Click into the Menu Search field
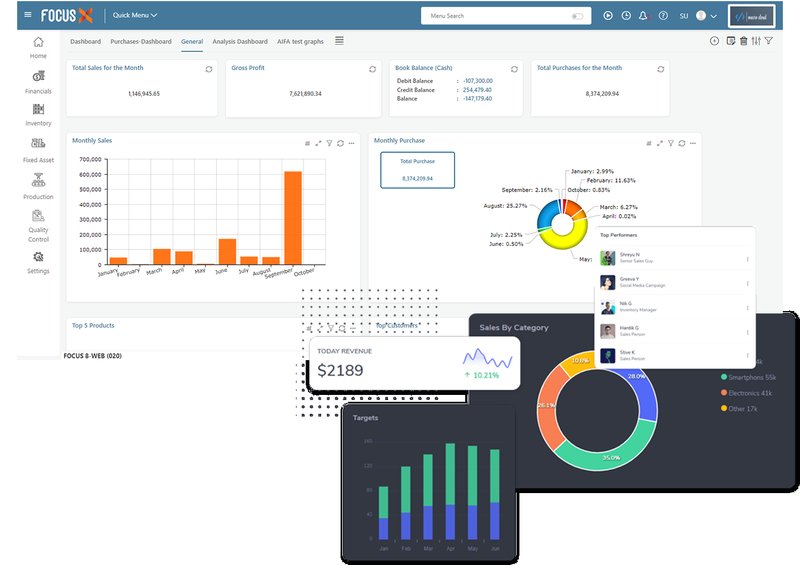Viewport: 800px width, 565px height. pyautogui.click(x=495, y=16)
